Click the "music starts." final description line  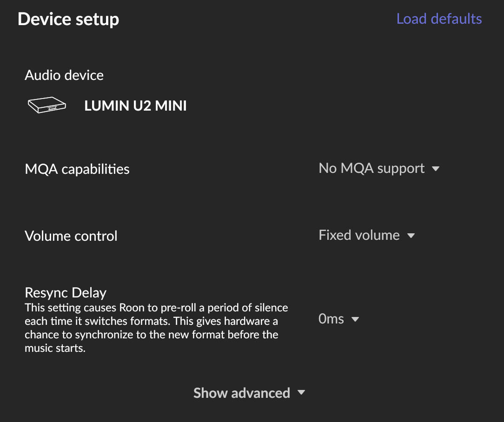point(55,348)
